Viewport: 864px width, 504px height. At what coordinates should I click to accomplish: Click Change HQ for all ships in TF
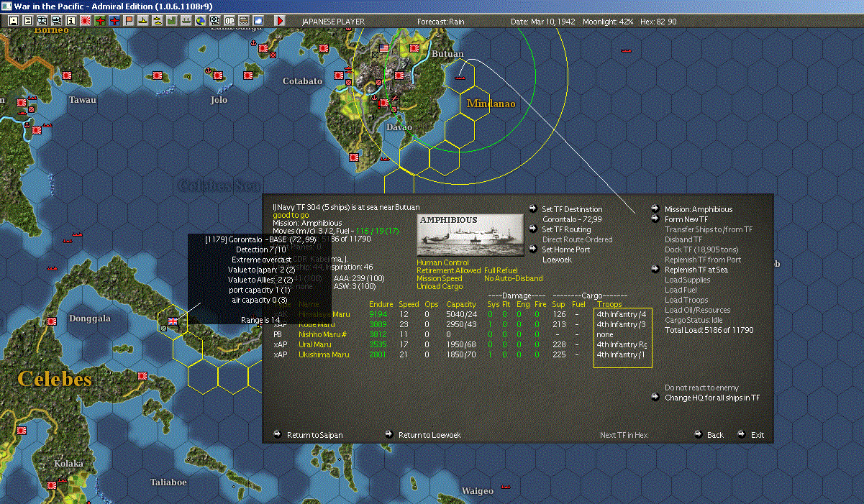[712, 398]
